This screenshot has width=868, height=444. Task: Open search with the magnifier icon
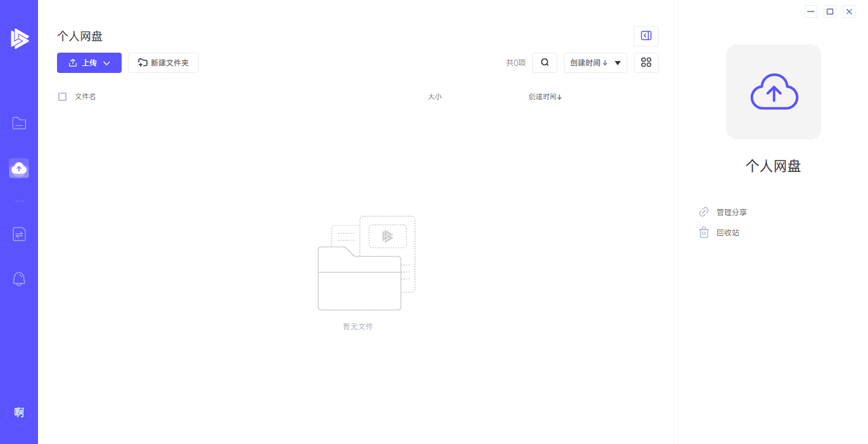(544, 62)
